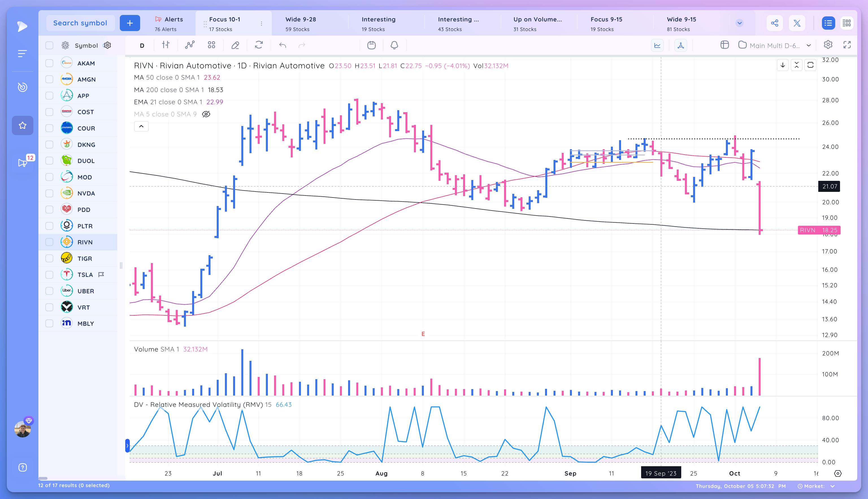
Task: Check the MBLY row checkbox
Action: pyautogui.click(x=49, y=323)
